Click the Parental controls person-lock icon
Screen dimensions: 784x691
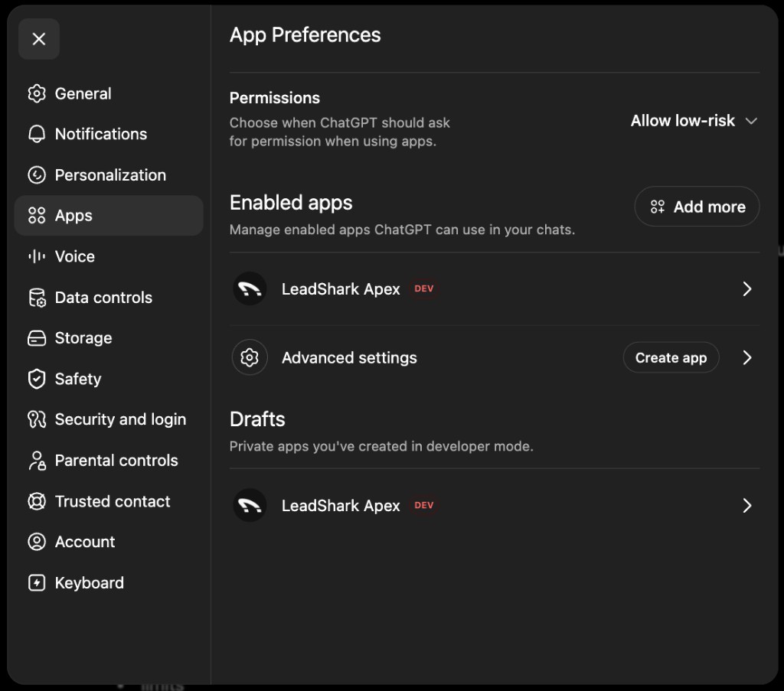37,460
